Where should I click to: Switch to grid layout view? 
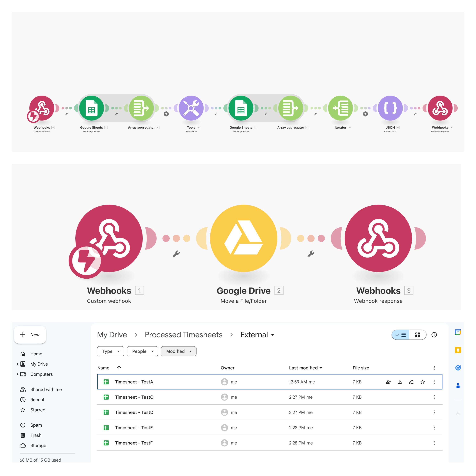(x=417, y=335)
